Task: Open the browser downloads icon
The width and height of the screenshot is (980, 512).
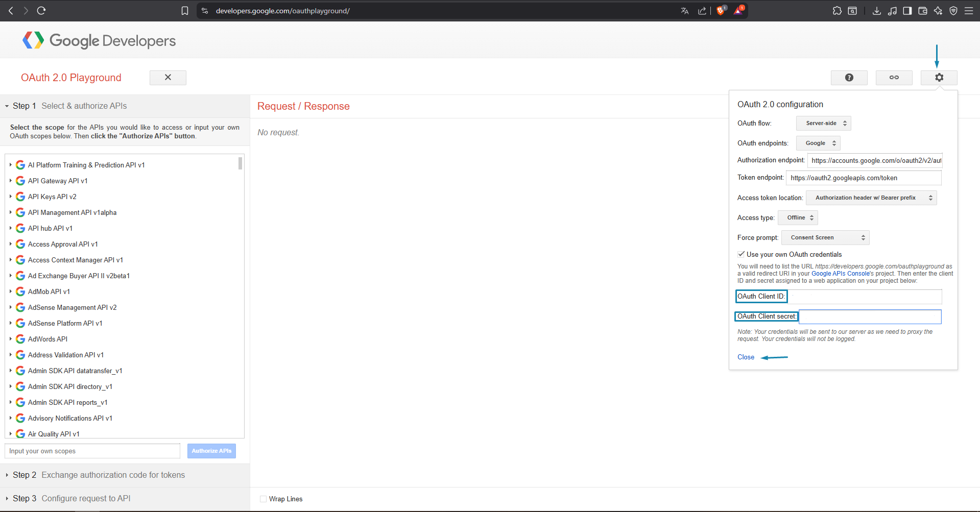Action: [x=876, y=11]
